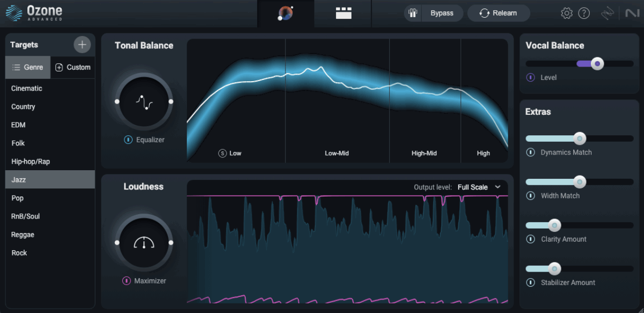
Task: Toggle Stabilizer Amount power button
Action: click(531, 283)
